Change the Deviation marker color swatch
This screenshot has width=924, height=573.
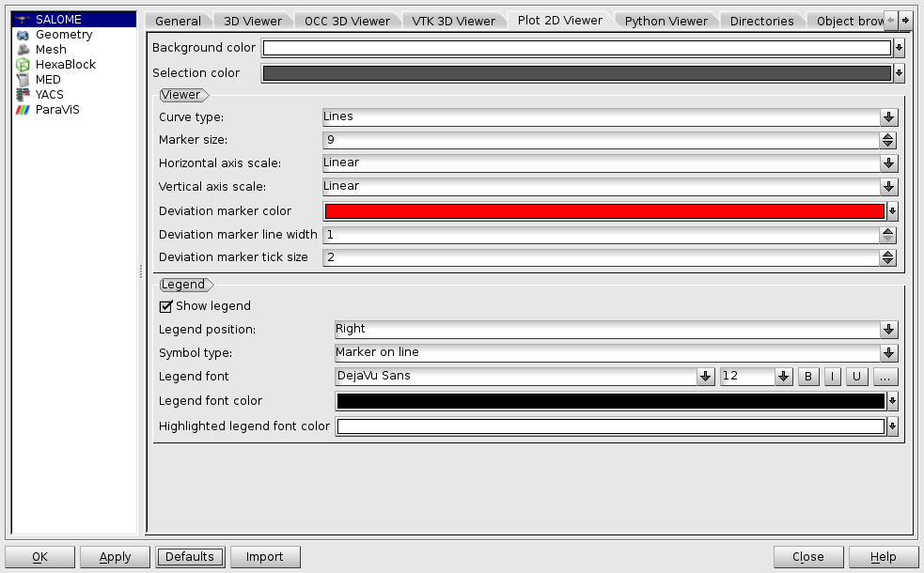coord(602,210)
